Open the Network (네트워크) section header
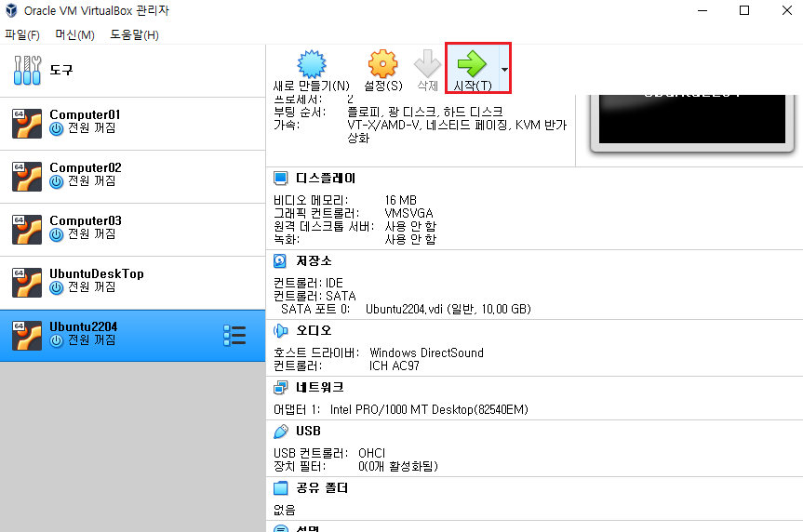Viewport: 803px width, 532px height. coord(319,388)
